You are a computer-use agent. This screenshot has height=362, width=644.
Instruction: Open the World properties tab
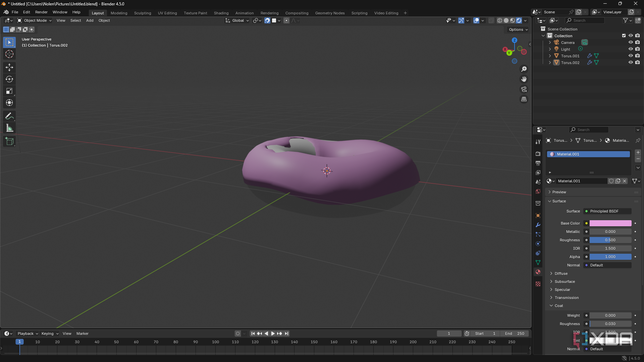(x=538, y=191)
